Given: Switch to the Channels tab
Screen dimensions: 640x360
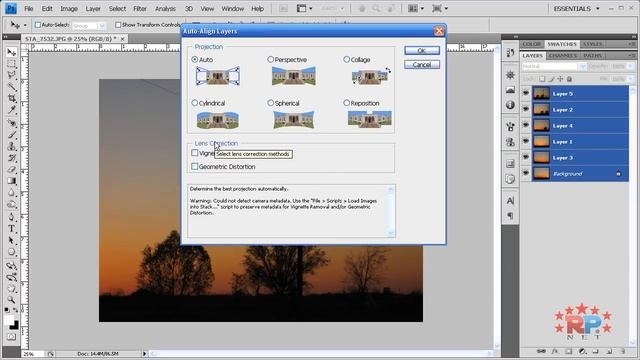Looking at the screenshot, I should pyautogui.click(x=562, y=56).
